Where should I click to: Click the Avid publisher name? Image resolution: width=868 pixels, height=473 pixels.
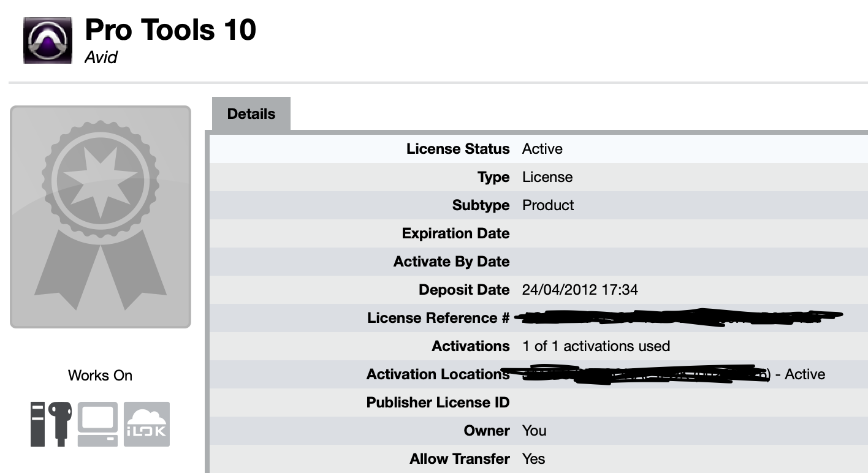click(101, 58)
